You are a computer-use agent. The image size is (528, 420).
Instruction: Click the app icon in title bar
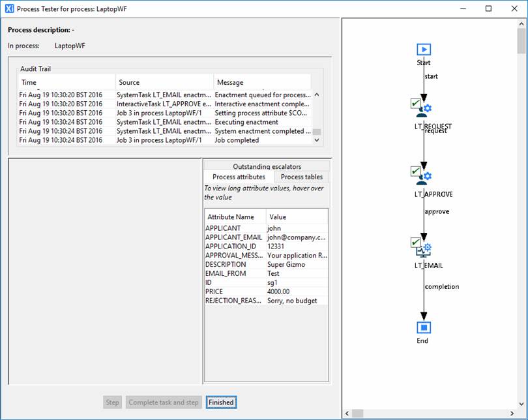point(9,9)
